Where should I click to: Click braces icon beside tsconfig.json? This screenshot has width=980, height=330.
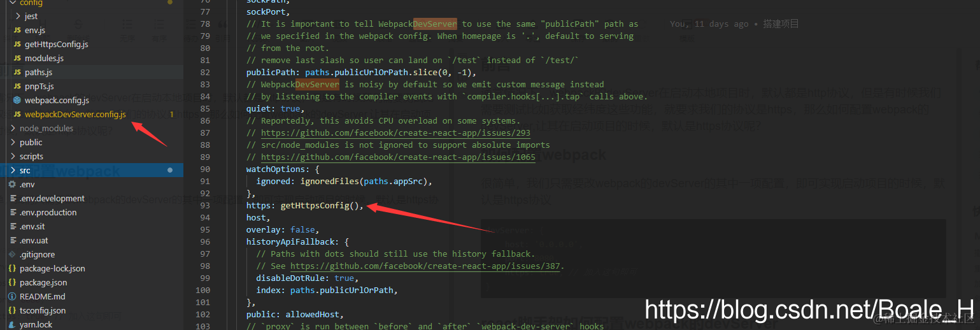pyautogui.click(x=12, y=310)
